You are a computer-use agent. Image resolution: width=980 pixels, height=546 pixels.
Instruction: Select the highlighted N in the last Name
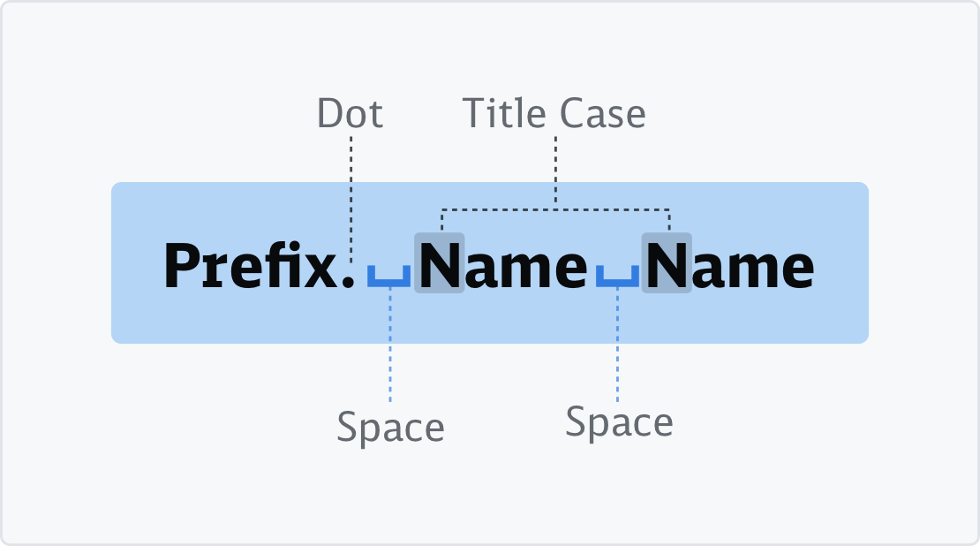pyautogui.click(x=667, y=263)
